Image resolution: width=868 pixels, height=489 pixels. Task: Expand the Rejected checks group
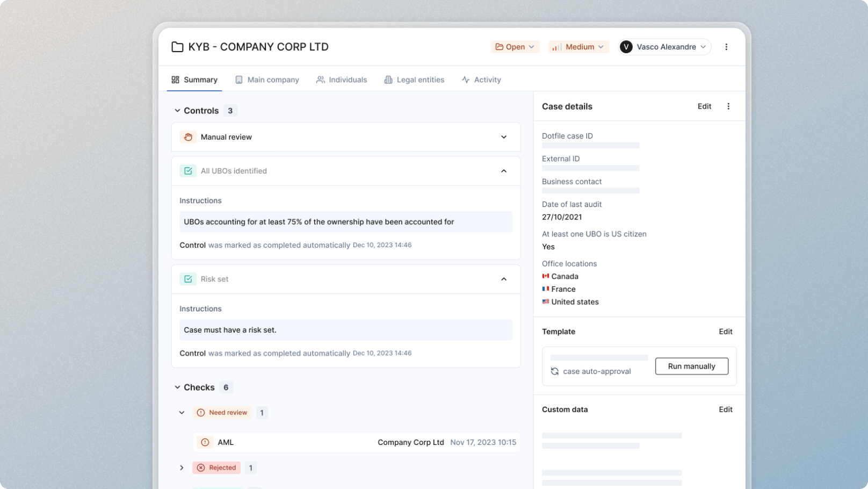(x=182, y=468)
